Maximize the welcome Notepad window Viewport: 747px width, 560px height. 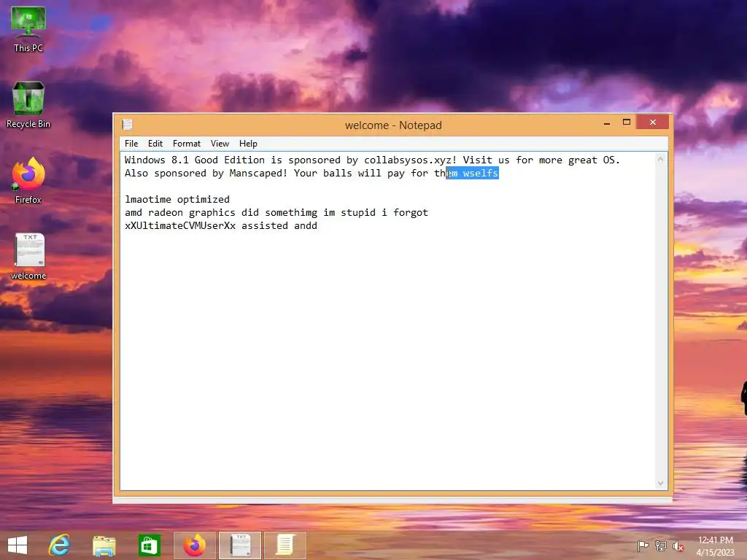[x=627, y=122]
